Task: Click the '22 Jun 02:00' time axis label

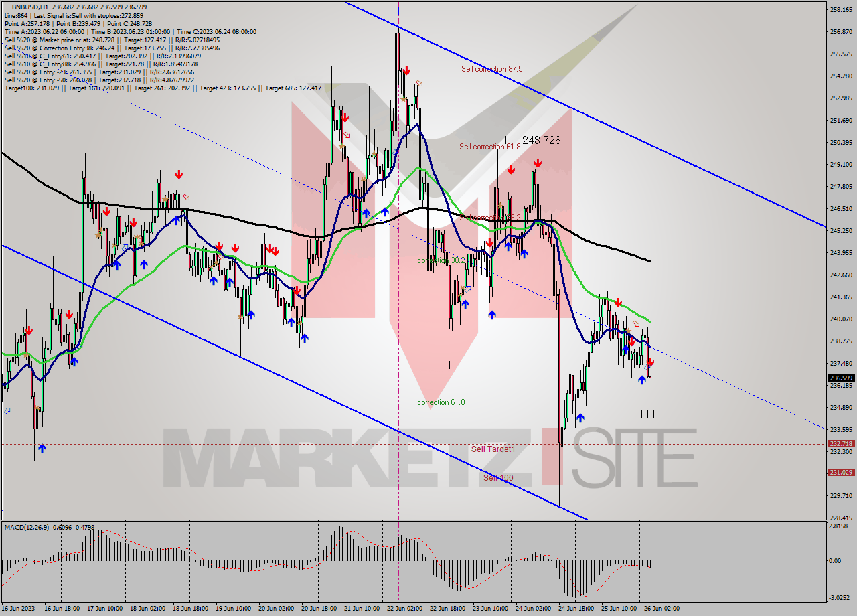Action: tap(406, 608)
